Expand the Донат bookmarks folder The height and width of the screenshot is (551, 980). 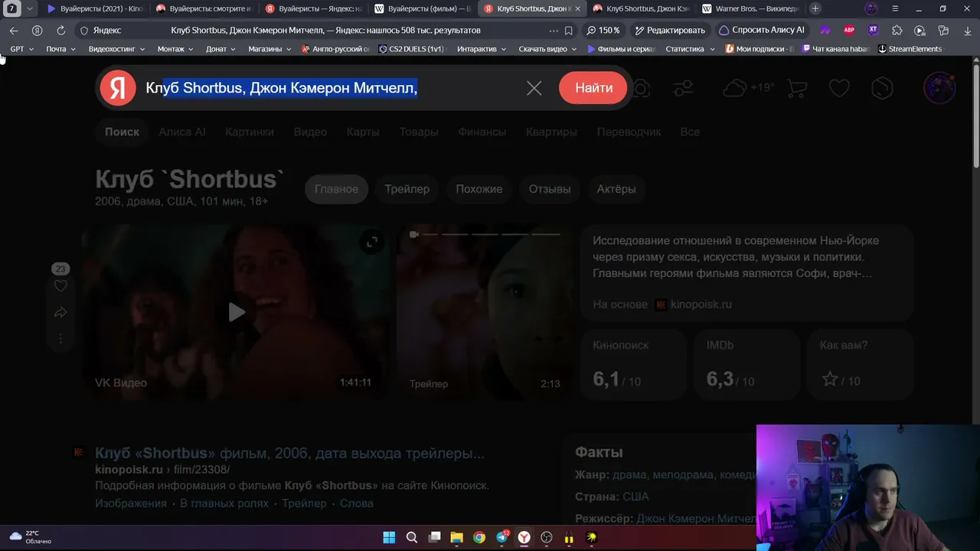coord(221,49)
